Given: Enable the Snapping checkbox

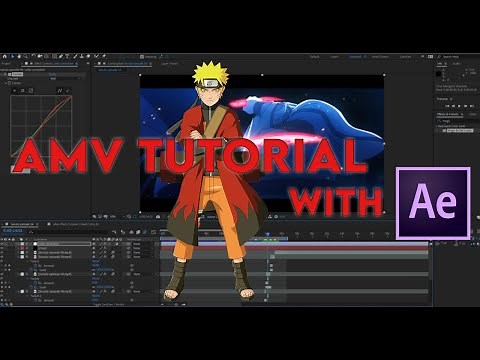Looking at the screenshot, I should [x=142, y=57].
